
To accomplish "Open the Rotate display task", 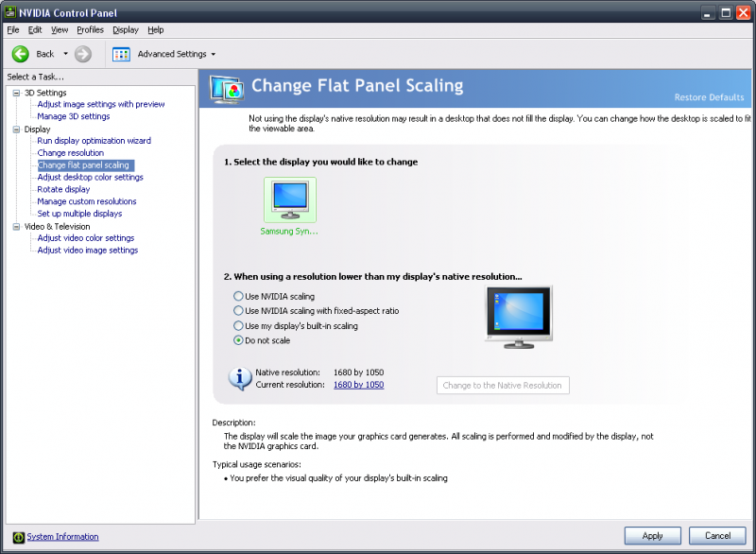I will point(63,189).
